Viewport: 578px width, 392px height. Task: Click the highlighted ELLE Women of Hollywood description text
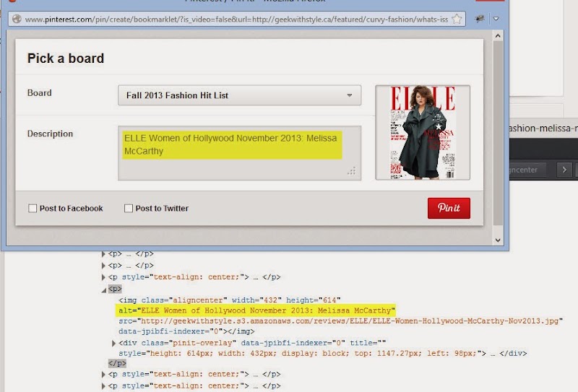(x=231, y=145)
